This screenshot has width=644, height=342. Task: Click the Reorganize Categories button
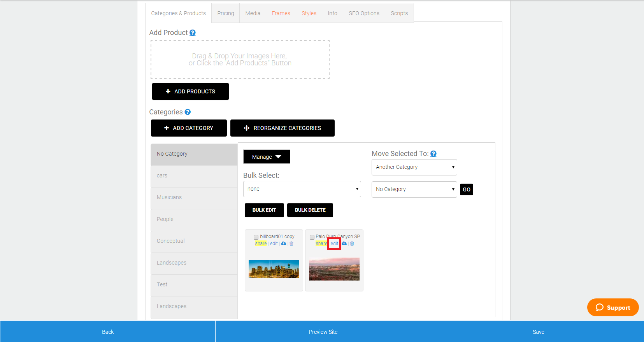[x=283, y=128]
